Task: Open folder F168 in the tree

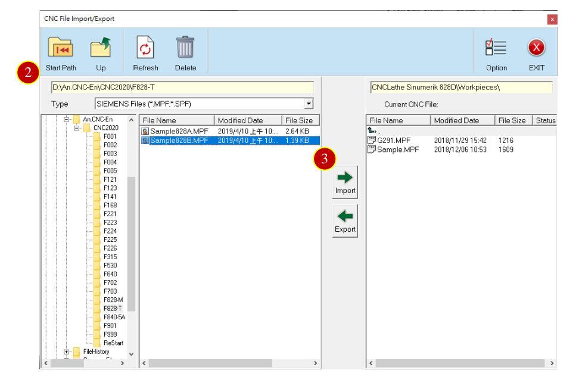Action: pos(110,205)
